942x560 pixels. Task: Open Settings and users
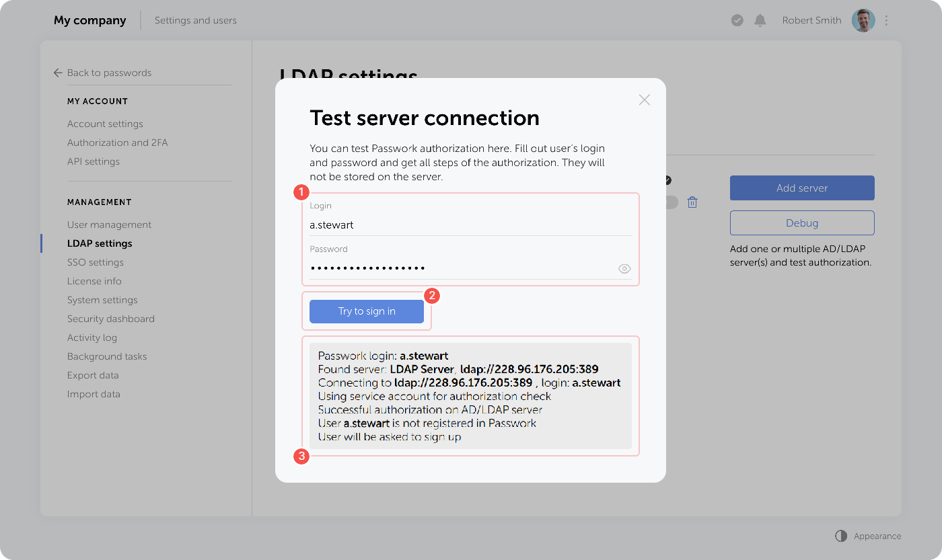196,20
